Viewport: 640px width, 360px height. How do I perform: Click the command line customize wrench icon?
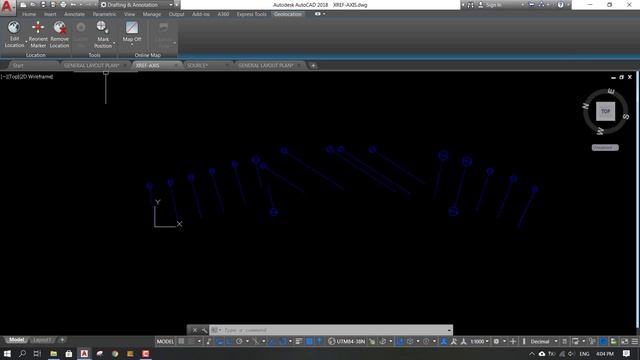204,330
